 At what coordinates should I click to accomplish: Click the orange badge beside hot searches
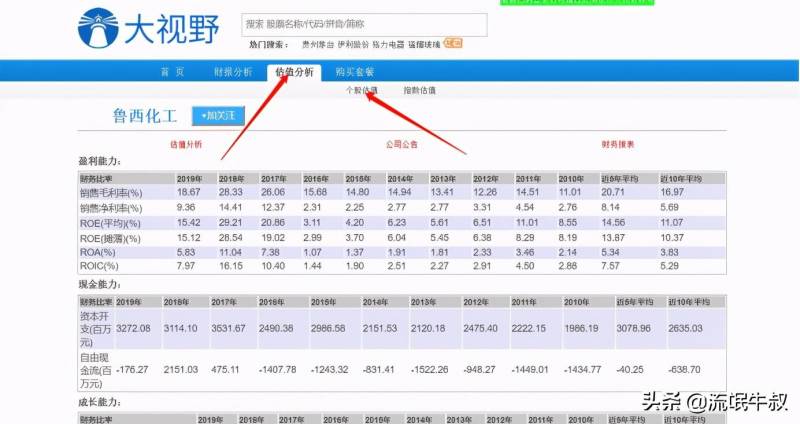click(x=453, y=43)
